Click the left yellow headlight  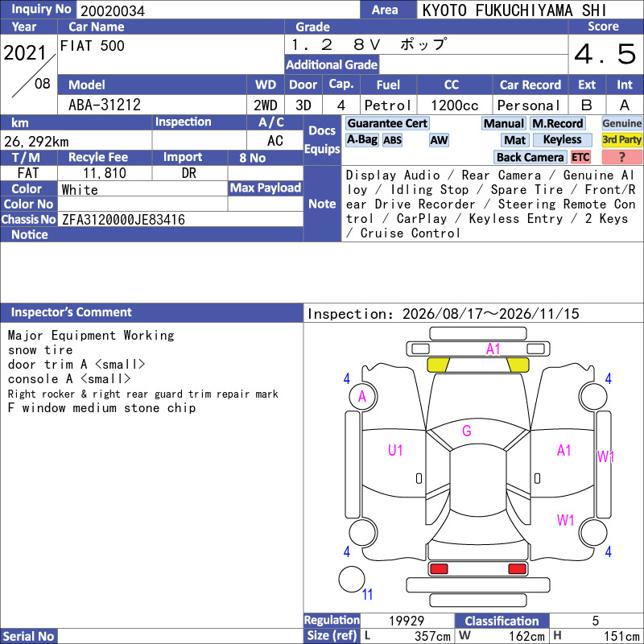click(438, 365)
